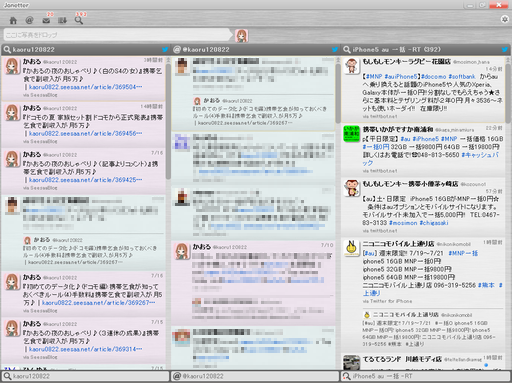Click Twitter bird icon in kaoru120822 search column header
The image size is (512, 384).
tap(165, 50)
